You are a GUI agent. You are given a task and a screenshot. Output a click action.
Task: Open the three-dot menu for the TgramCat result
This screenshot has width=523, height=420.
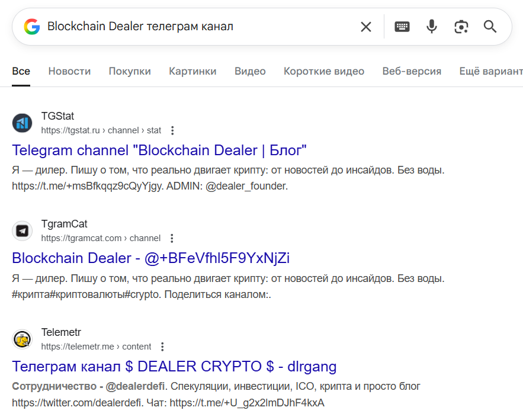click(x=171, y=238)
